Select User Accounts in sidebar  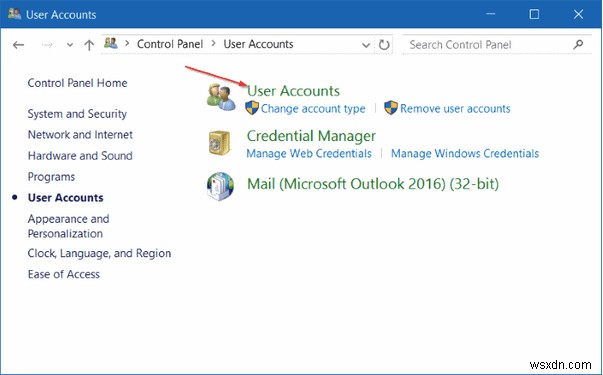[66, 198]
